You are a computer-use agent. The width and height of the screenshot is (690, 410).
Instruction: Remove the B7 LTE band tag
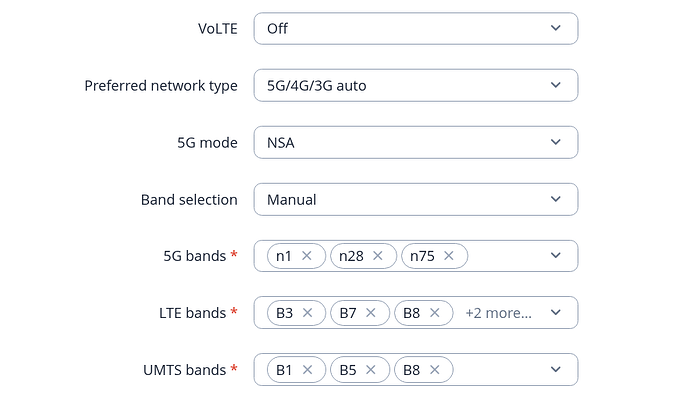tap(371, 313)
